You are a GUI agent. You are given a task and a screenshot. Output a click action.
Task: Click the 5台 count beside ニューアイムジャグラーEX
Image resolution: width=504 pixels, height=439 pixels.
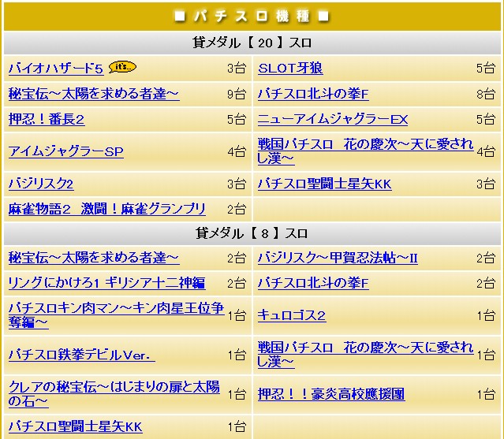point(486,120)
